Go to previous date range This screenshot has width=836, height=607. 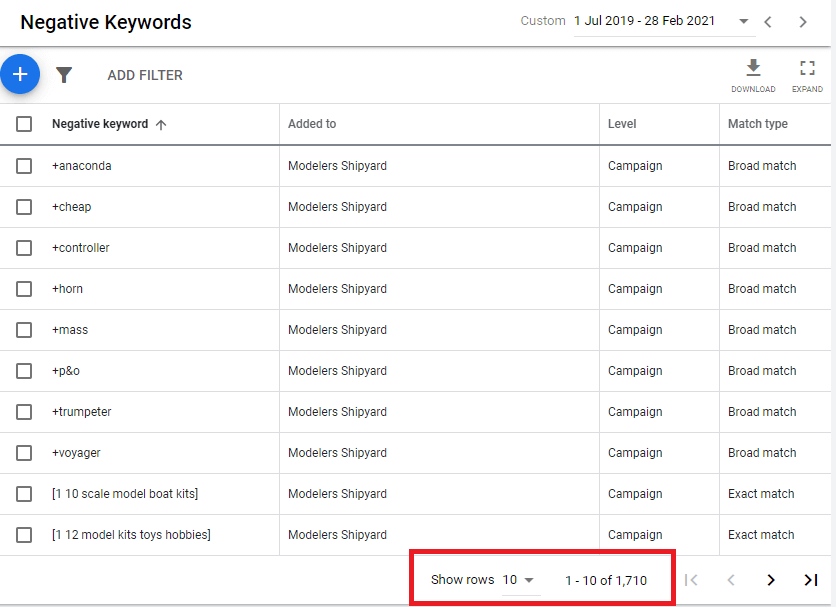click(x=768, y=22)
